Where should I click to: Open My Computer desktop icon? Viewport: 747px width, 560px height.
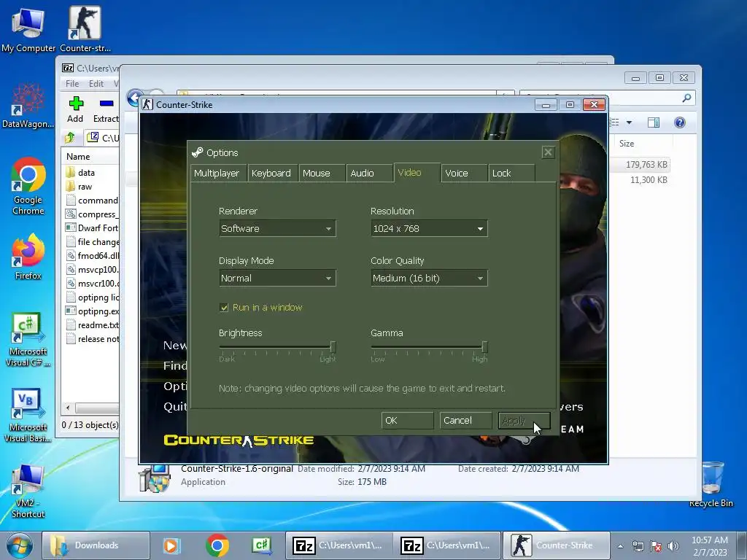28,29
